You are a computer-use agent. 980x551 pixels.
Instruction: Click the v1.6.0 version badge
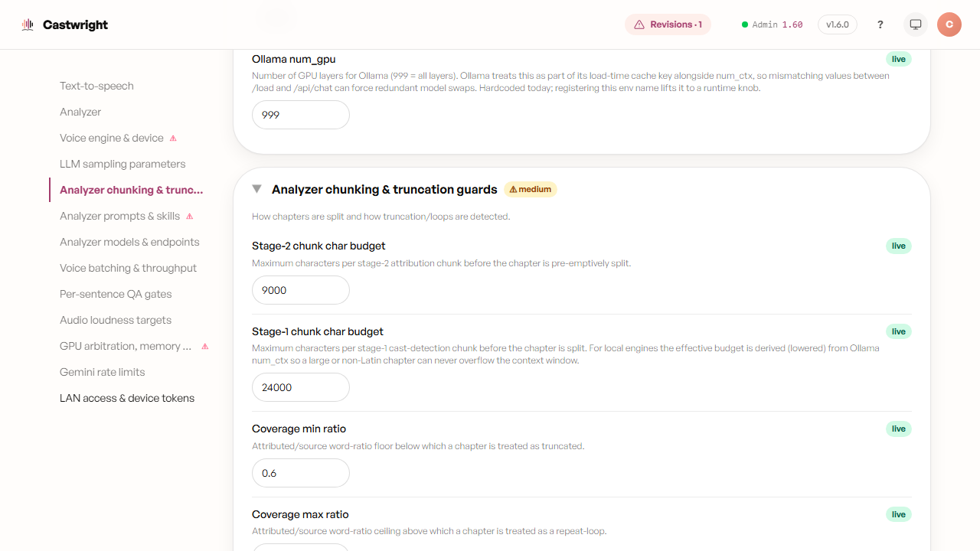(838, 24)
